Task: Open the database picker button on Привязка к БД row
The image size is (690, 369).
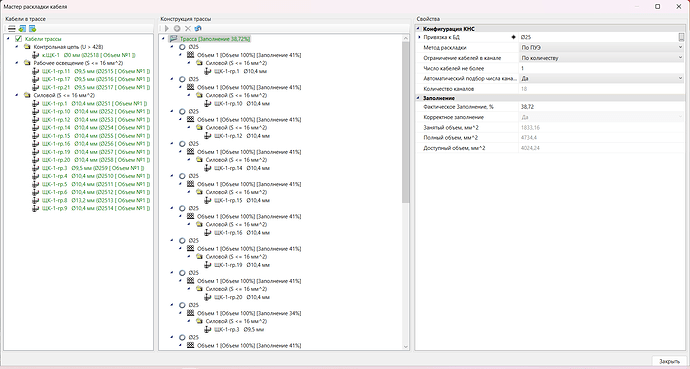Action: (x=681, y=37)
